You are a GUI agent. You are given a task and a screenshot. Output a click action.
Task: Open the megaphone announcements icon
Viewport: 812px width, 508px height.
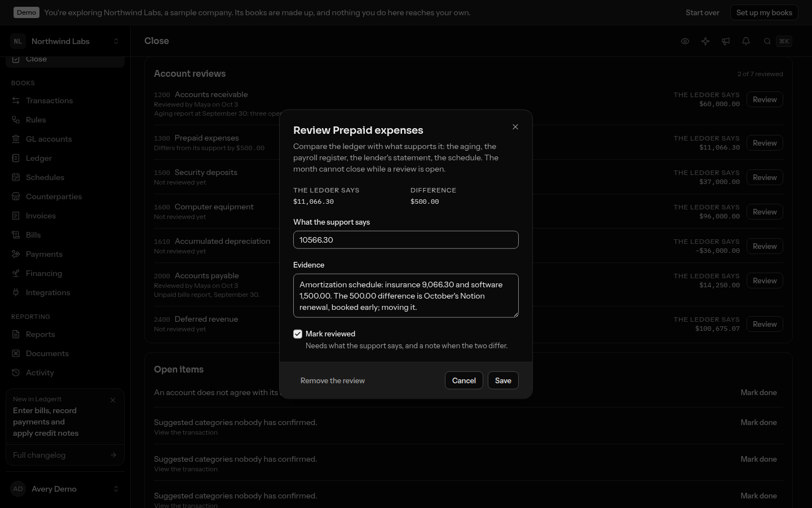point(726,41)
